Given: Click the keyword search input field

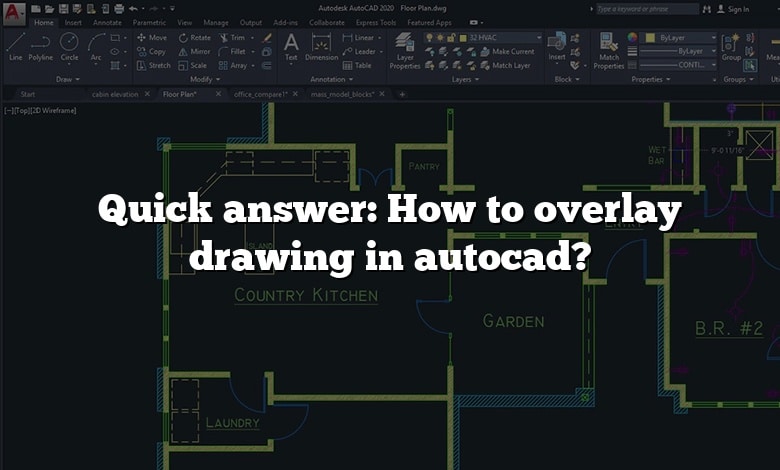Looking at the screenshot, I should pyautogui.click(x=647, y=9).
